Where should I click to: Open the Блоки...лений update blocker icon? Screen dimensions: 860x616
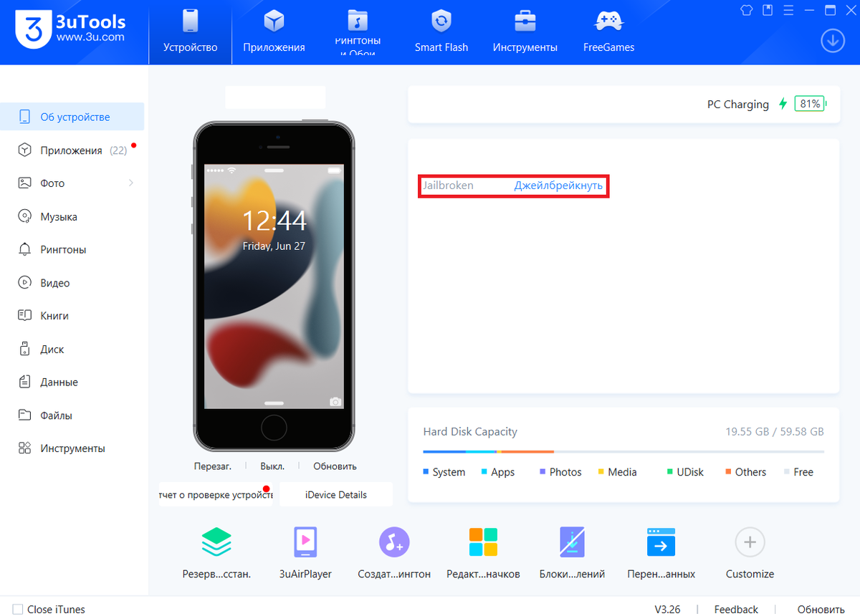[572, 542]
